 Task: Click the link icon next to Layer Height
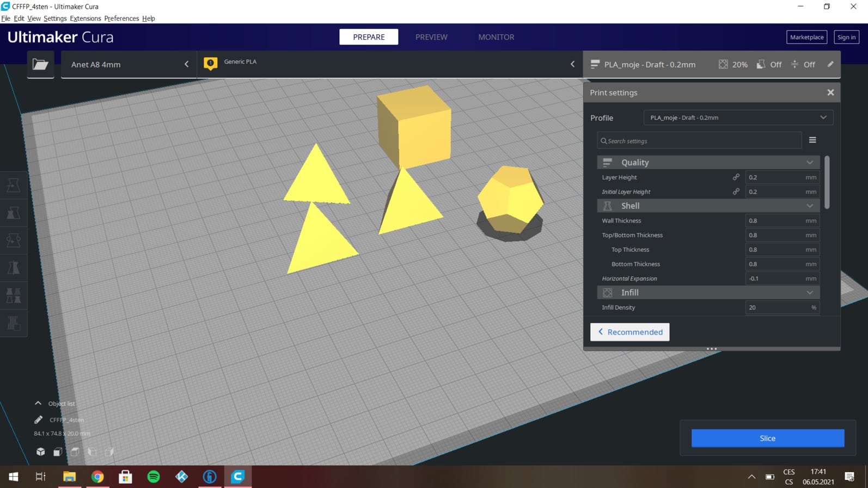[736, 177]
